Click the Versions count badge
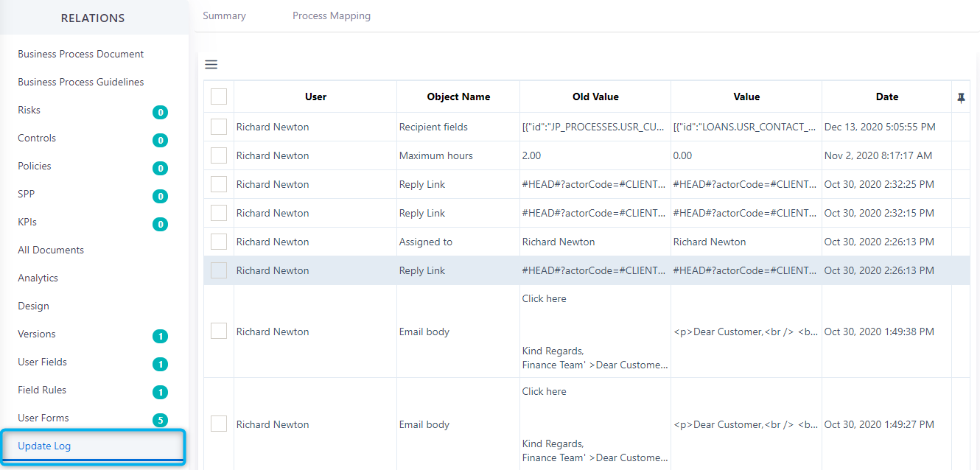 160,337
